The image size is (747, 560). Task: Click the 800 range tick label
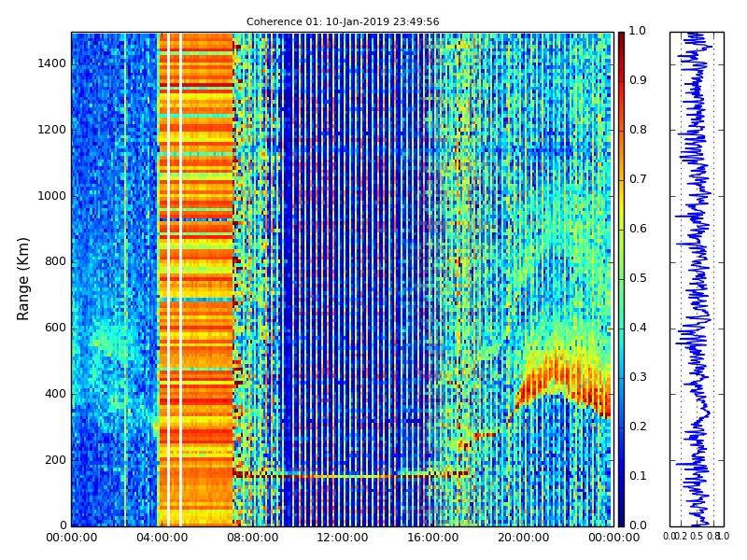[x=56, y=262]
